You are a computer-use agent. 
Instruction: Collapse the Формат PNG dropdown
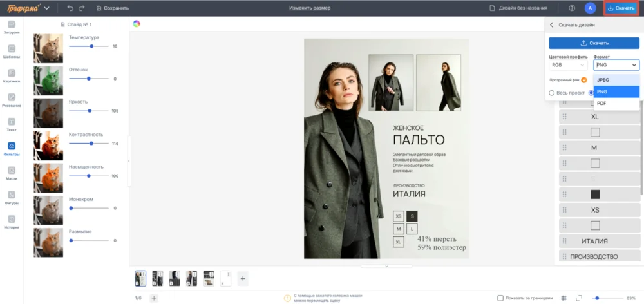616,64
